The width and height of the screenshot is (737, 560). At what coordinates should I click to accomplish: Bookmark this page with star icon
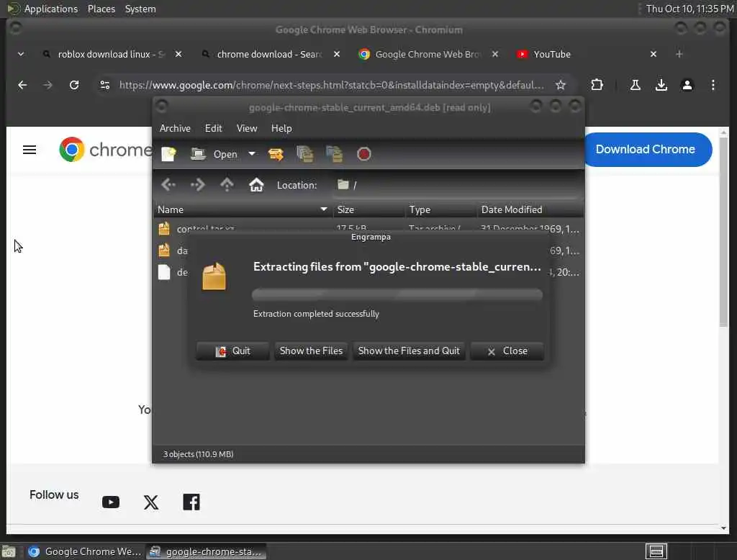pyautogui.click(x=560, y=85)
